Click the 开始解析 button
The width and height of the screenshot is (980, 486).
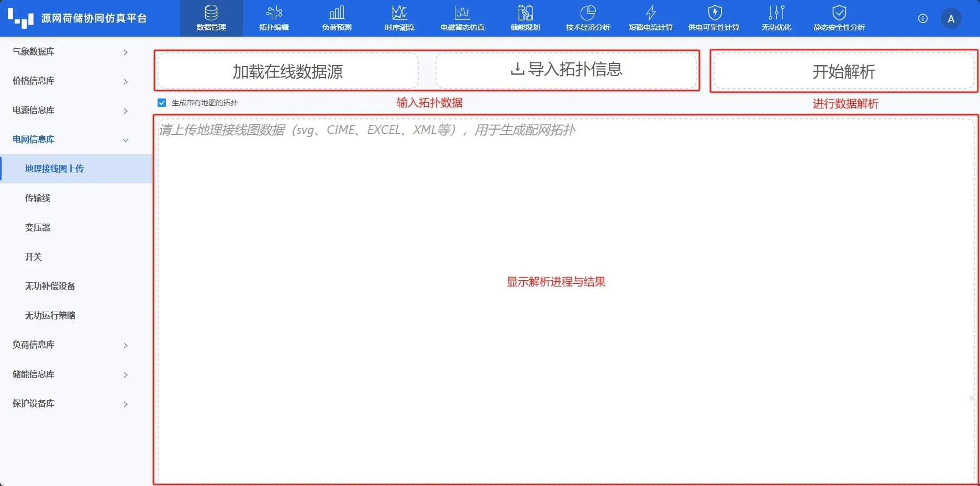(844, 71)
